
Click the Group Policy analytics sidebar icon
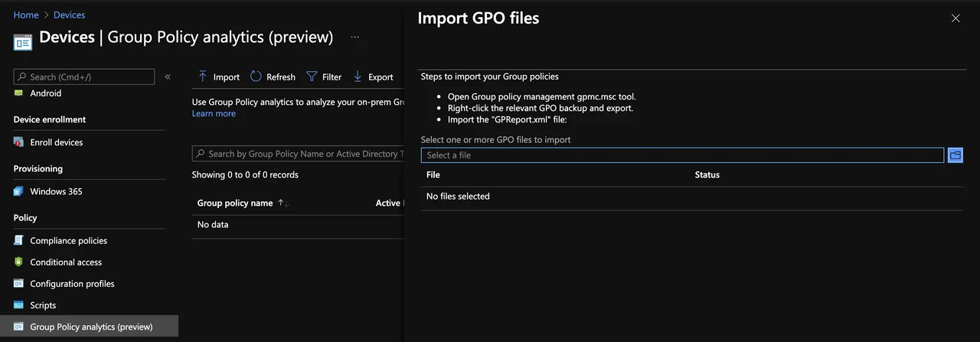pyautogui.click(x=18, y=326)
